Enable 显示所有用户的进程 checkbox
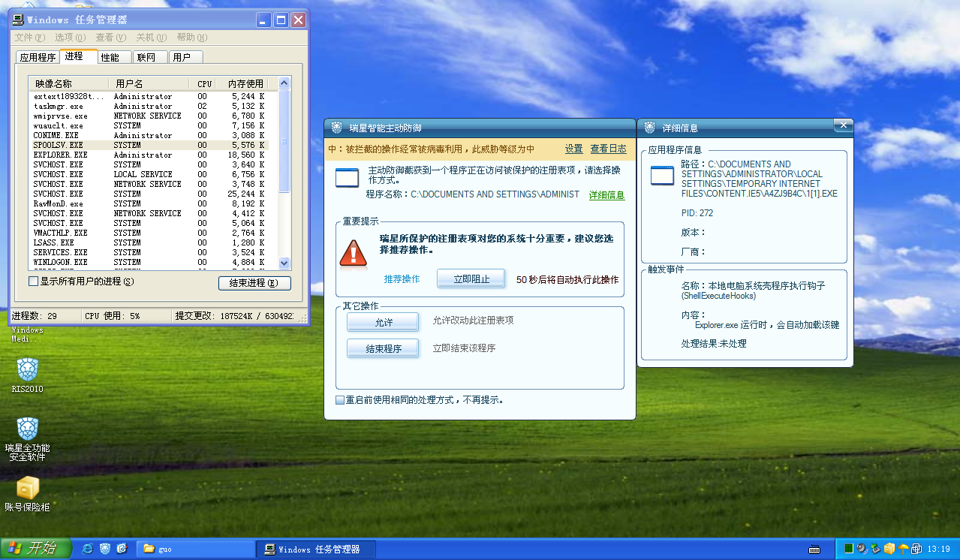The width and height of the screenshot is (960, 560). tap(33, 282)
